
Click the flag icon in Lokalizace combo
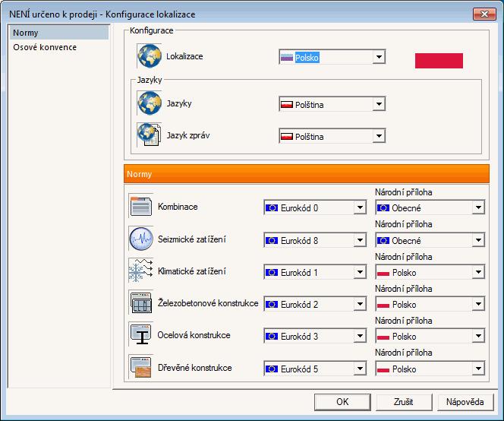point(287,58)
